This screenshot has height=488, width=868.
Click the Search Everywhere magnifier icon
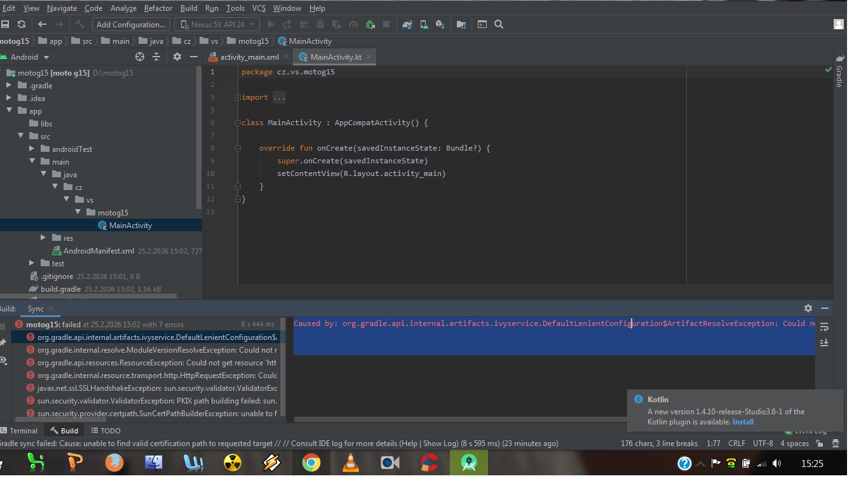[499, 24]
